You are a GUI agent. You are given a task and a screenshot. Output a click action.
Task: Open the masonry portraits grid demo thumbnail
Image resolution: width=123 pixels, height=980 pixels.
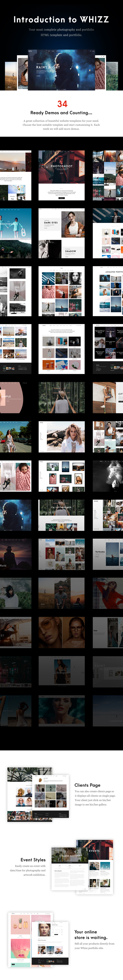click(x=61, y=554)
